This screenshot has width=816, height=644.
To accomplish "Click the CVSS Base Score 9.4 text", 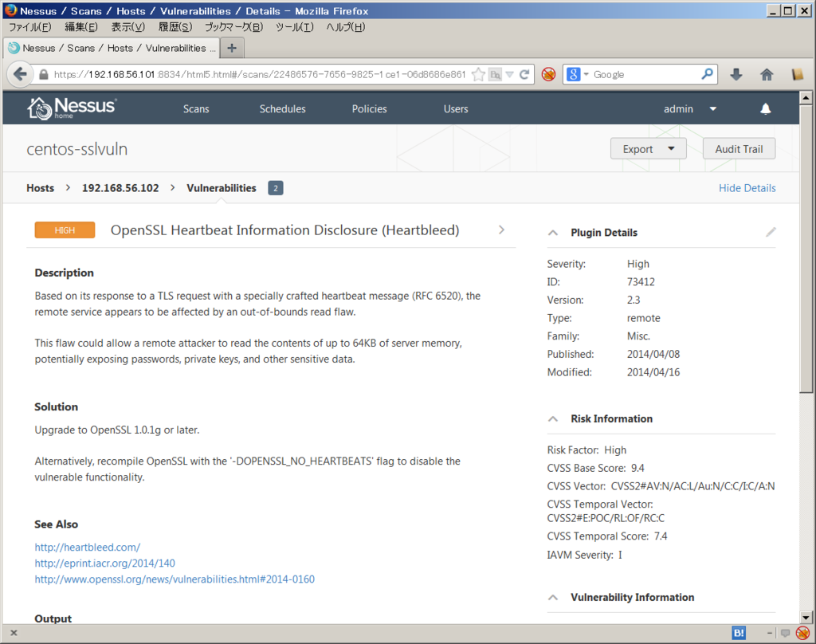I will tap(595, 468).
